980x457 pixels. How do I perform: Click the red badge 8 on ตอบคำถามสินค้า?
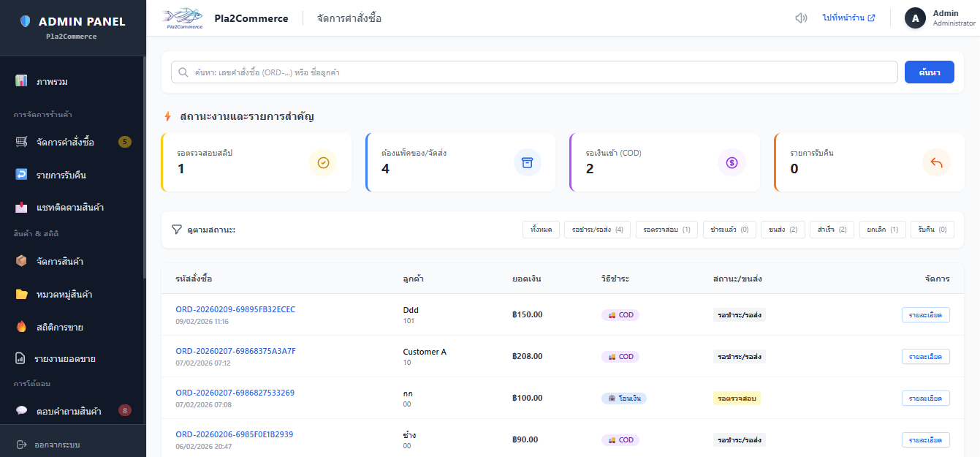125,411
